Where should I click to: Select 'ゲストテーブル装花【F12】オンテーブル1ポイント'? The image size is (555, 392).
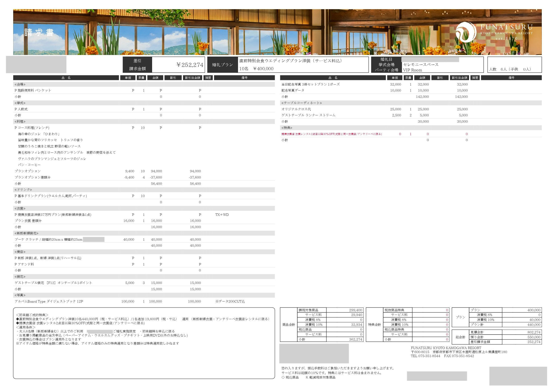(53, 283)
